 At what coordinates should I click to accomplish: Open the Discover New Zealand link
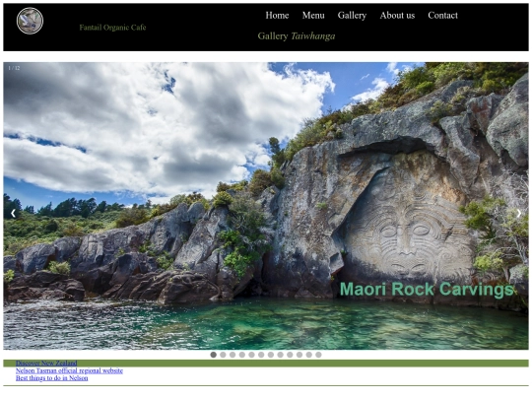pos(46,363)
